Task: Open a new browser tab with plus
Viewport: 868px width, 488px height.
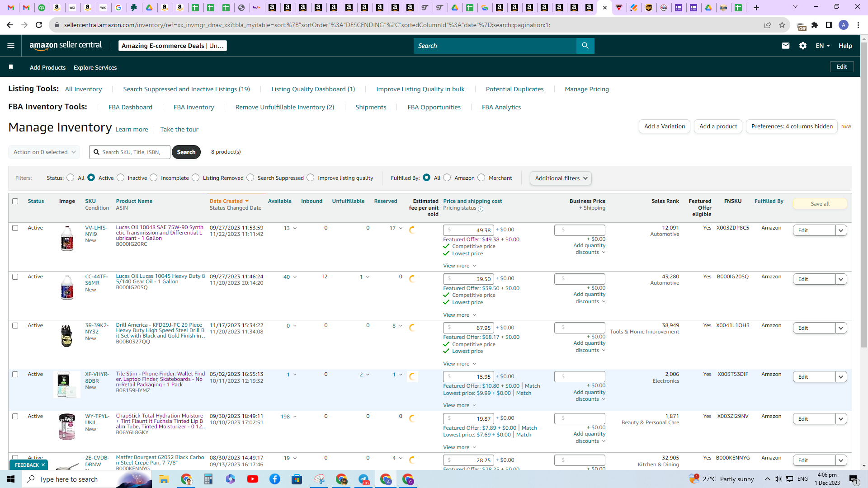Action: coord(756,8)
